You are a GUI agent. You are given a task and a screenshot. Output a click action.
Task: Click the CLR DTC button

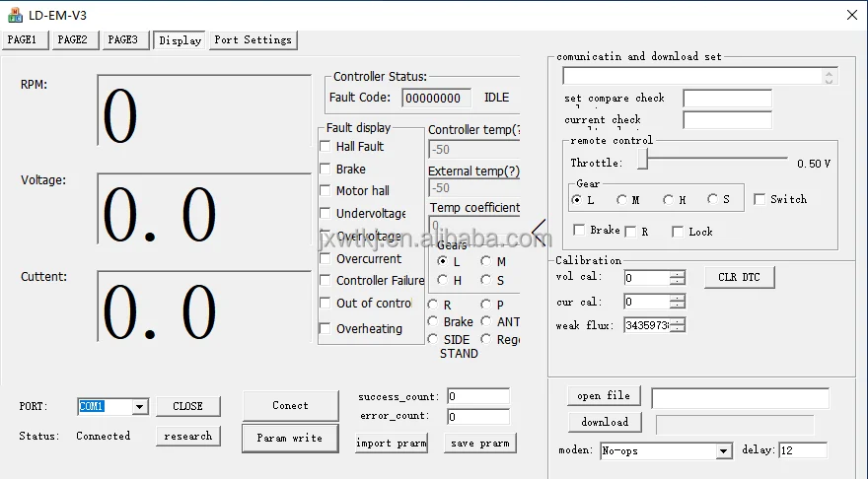coord(739,277)
